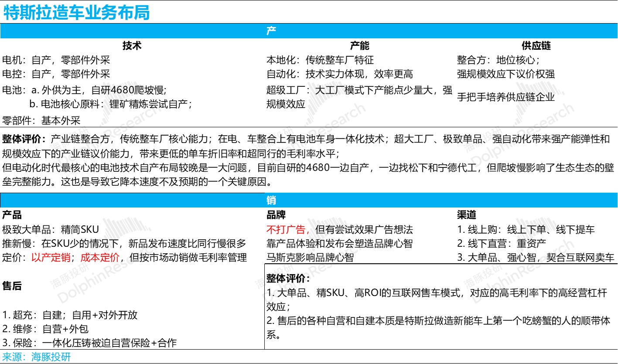Click the 供应链 column heading
The height and width of the screenshot is (364, 618).
536,46
